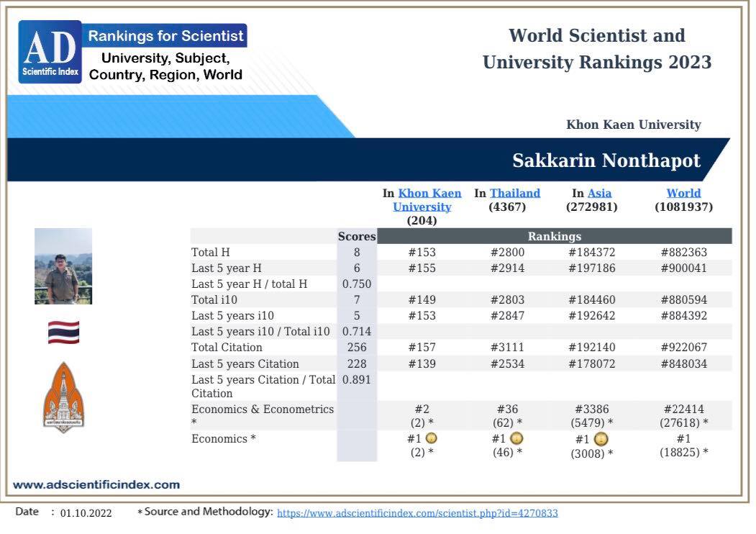Select the Economics row label
Viewport: 756px width, 534px height.
pos(224,439)
